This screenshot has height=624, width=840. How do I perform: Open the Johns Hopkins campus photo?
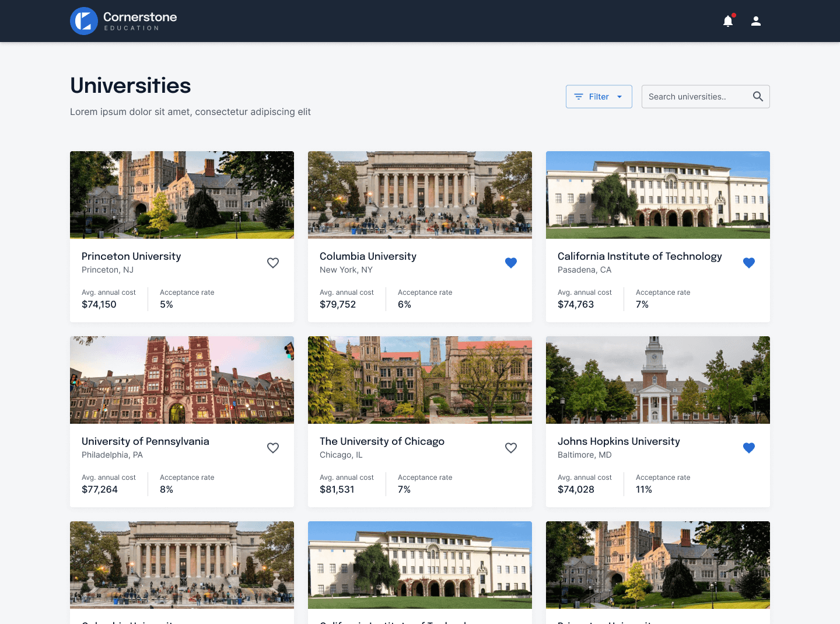pos(658,380)
